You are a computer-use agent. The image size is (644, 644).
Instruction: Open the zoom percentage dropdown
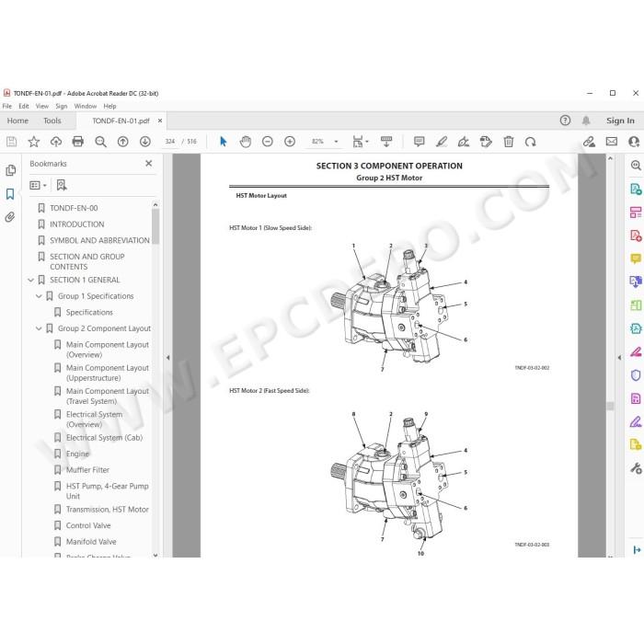point(336,142)
